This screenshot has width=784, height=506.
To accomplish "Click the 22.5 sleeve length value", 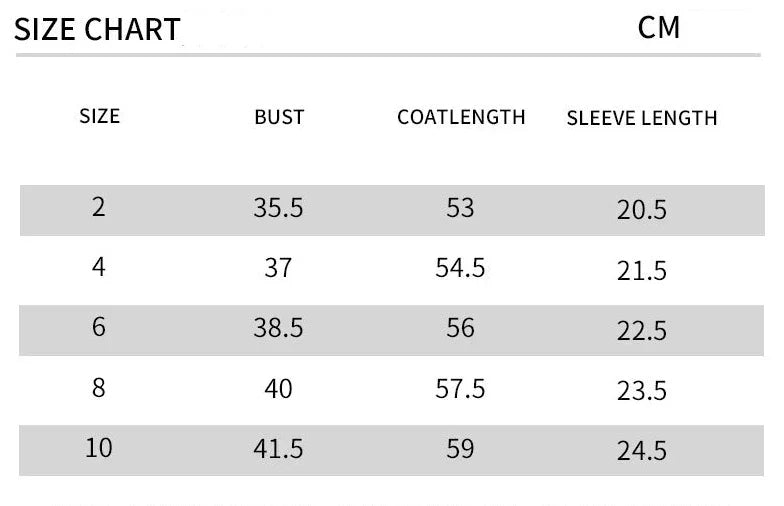I will pyautogui.click(x=641, y=330).
